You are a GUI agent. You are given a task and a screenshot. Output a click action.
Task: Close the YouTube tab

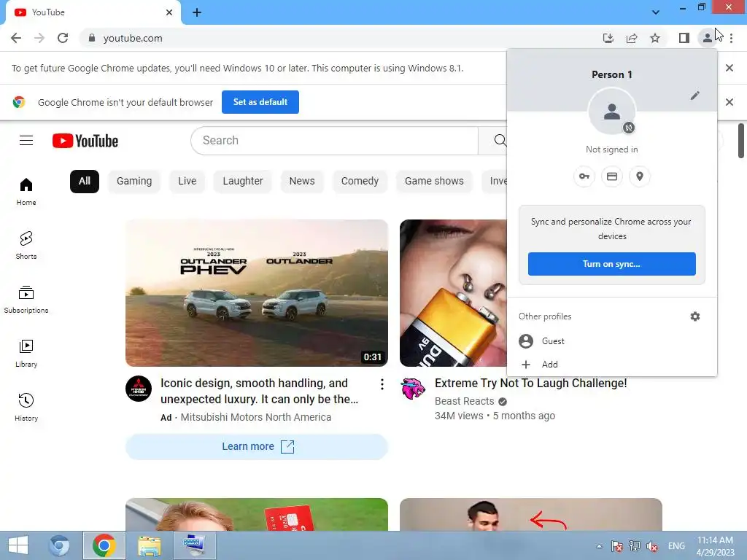coord(169,12)
